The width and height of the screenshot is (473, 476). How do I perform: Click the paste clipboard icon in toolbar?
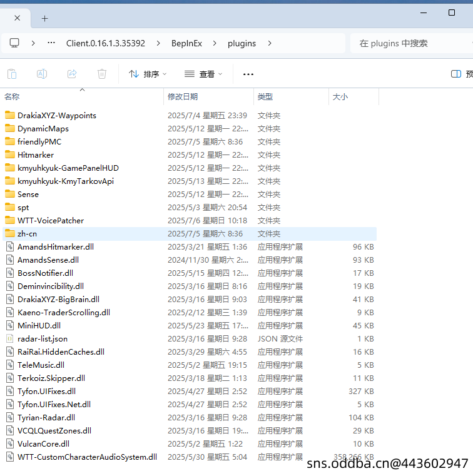[12, 74]
